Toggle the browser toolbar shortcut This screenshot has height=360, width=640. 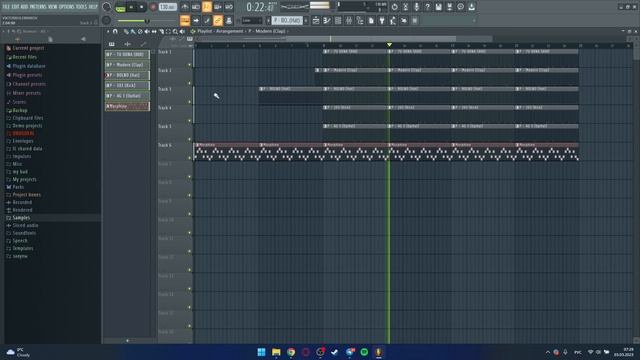(360, 20)
